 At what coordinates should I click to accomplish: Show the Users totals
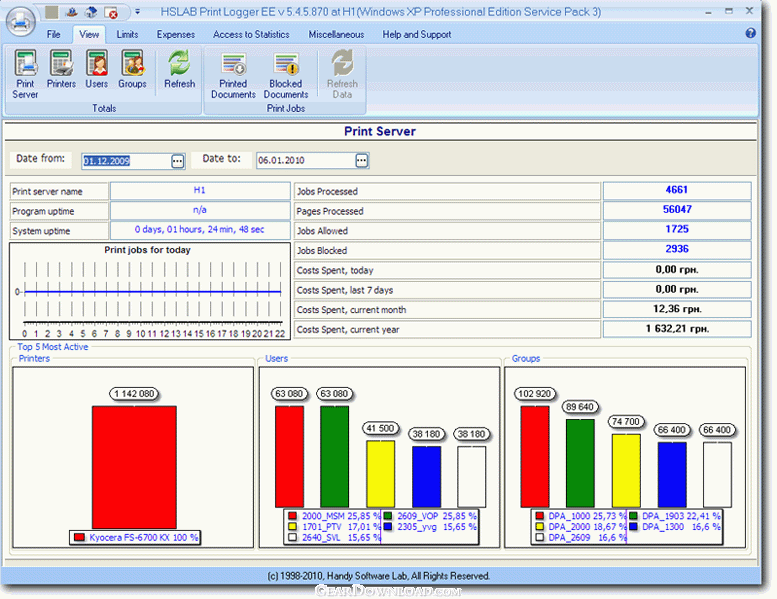[97, 70]
